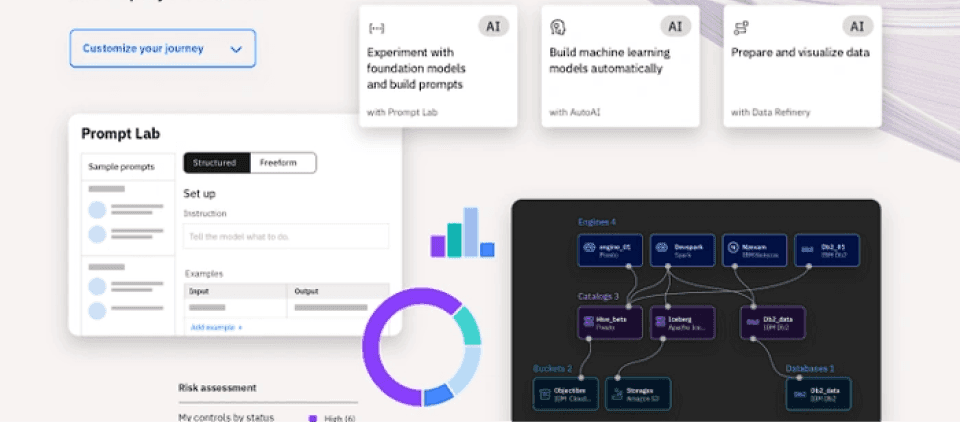Select the Devspark Spark node

pos(682,250)
